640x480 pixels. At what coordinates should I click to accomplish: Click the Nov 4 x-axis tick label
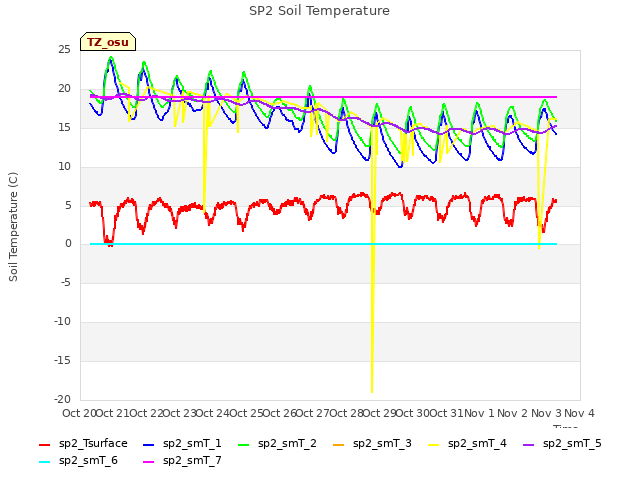pos(579,413)
